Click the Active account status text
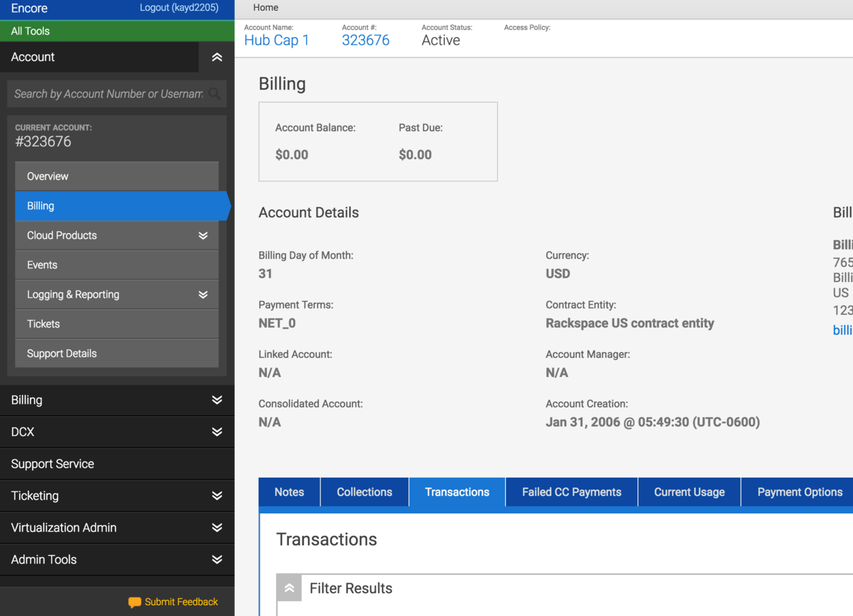Image resolution: width=853 pixels, height=616 pixels. point(441,40)
